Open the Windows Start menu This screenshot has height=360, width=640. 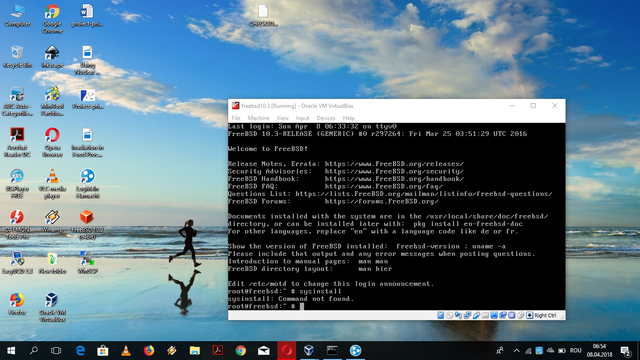[x=11, y=351]
